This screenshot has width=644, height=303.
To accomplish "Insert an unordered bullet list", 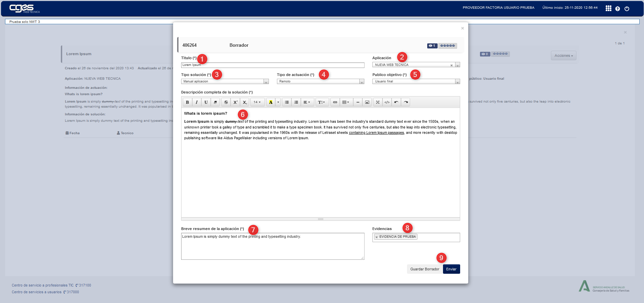I will point(287,102).
